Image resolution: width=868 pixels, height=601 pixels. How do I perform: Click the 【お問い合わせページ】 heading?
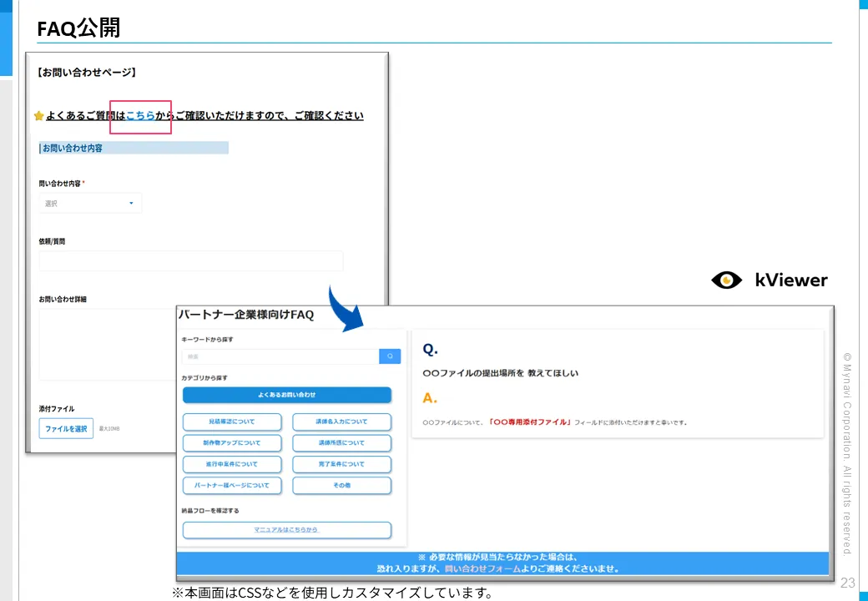click(x=85, y=72)
